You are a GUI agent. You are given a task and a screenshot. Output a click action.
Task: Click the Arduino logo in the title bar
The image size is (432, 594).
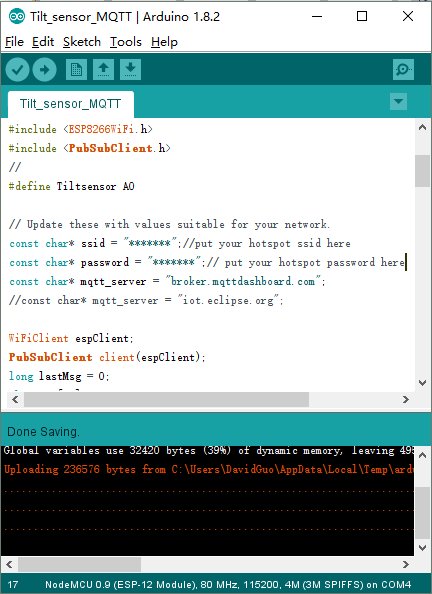coord(17,16)
